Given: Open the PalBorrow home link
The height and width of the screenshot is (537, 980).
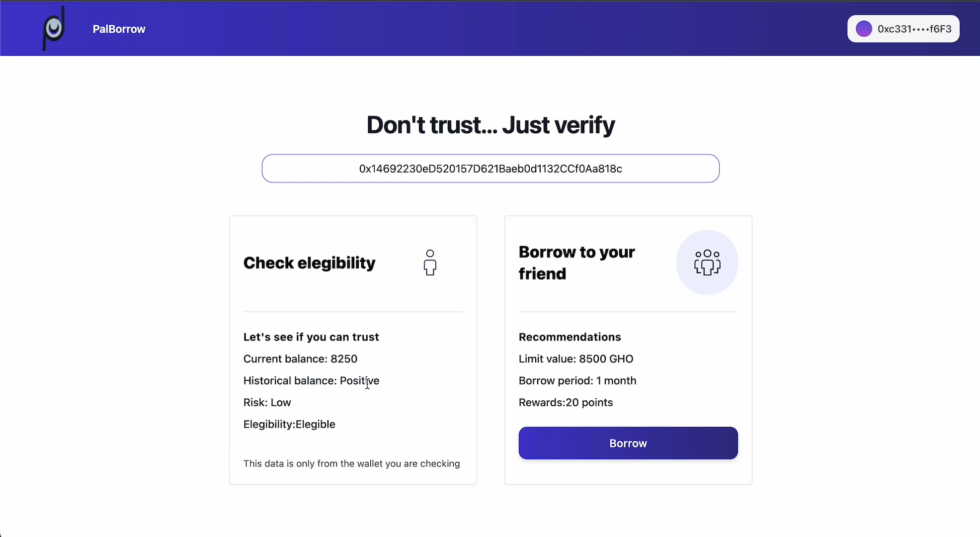Looking at the screenshot, I should coord(119,29).
